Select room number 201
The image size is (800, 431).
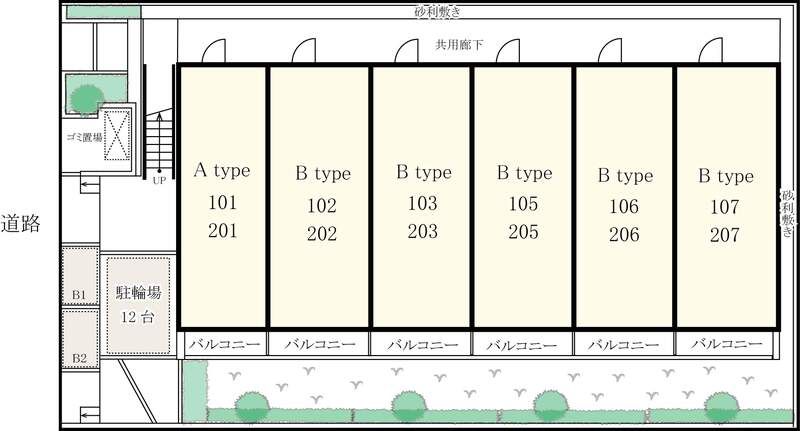[x=222, y=231]
